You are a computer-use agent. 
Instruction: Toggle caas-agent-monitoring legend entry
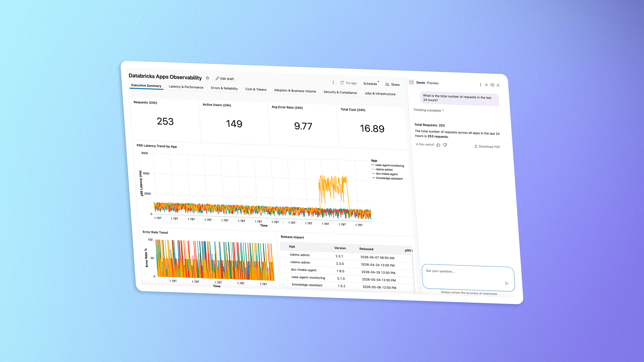click(x=388, y=165)
